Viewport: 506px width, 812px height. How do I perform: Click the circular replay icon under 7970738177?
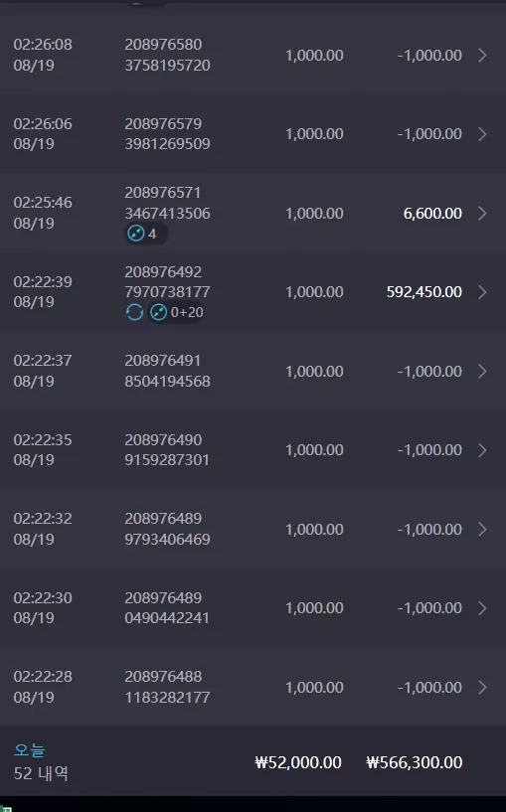[134, 312]
